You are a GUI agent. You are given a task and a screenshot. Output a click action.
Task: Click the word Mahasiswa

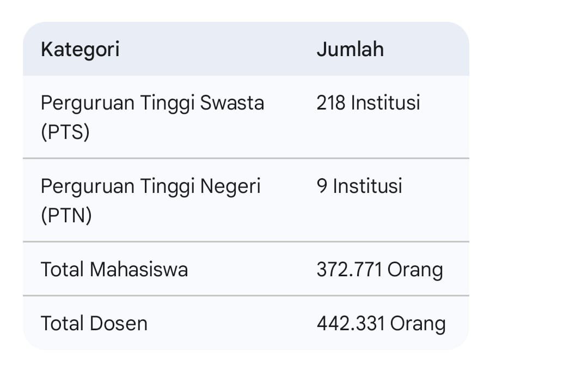139,269
